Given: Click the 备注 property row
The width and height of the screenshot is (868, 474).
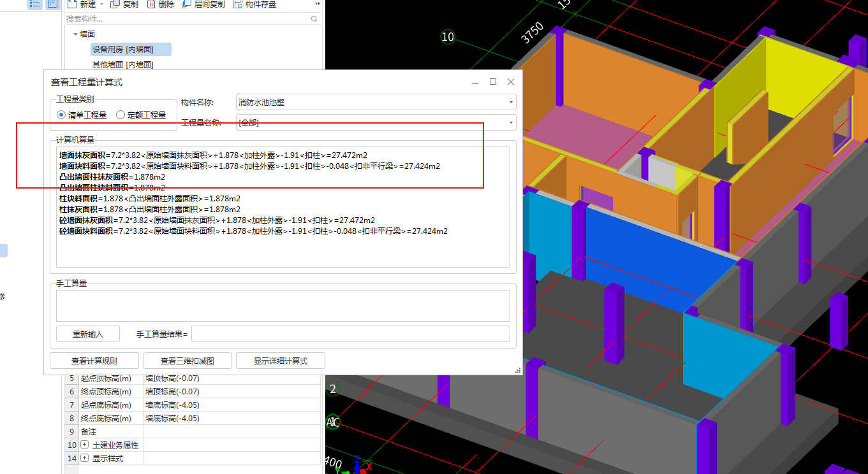Looking at the screenshot, I should click(193, 431).
